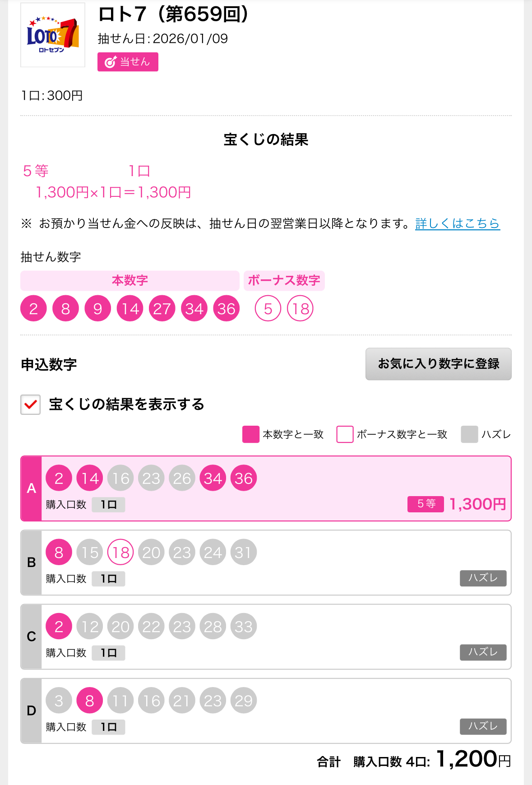Click pink ball 8 in row D
Image resolution: width=532 pixels, height=785 pixels.
coord(90,701)
